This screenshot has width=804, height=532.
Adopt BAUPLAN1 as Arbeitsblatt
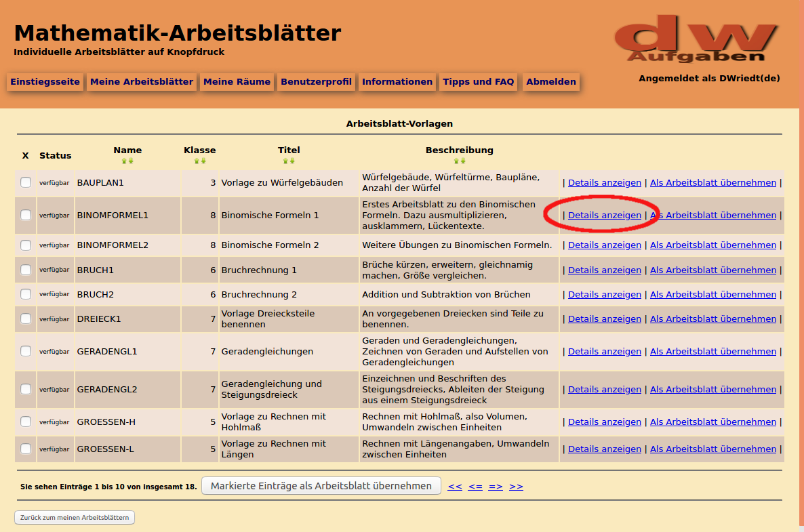pos(713,182)
